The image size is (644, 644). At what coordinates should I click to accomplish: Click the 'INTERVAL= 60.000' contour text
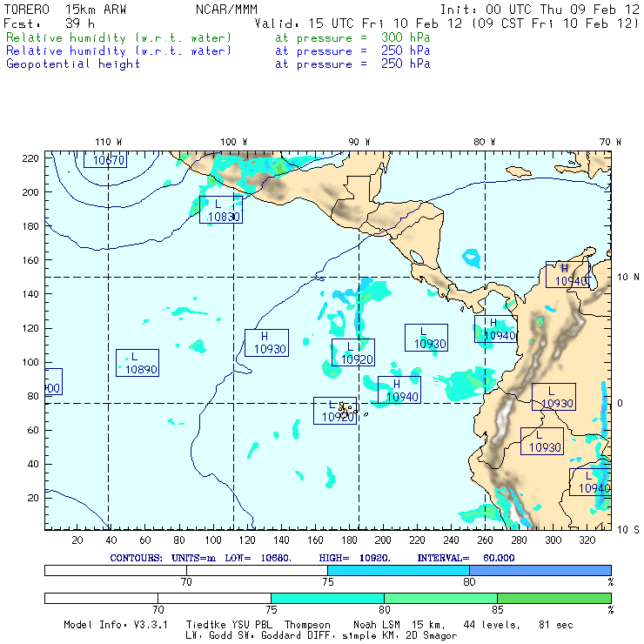point(466,558)
